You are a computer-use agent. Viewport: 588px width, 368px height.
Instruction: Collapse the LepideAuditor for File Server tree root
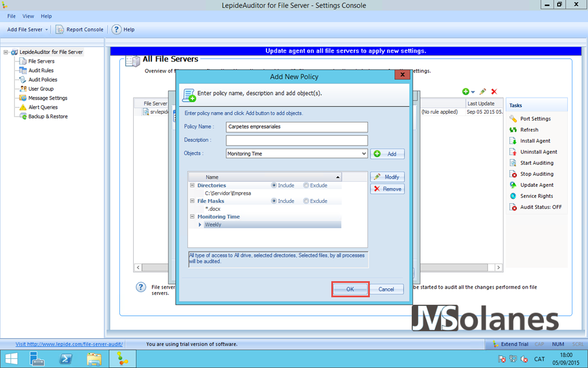6,52
